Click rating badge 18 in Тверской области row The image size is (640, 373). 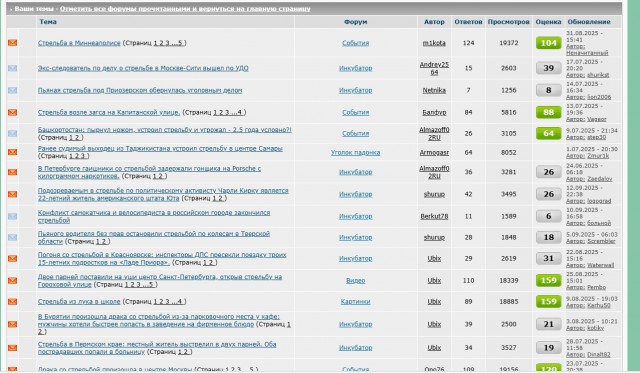tap(549, 237)
